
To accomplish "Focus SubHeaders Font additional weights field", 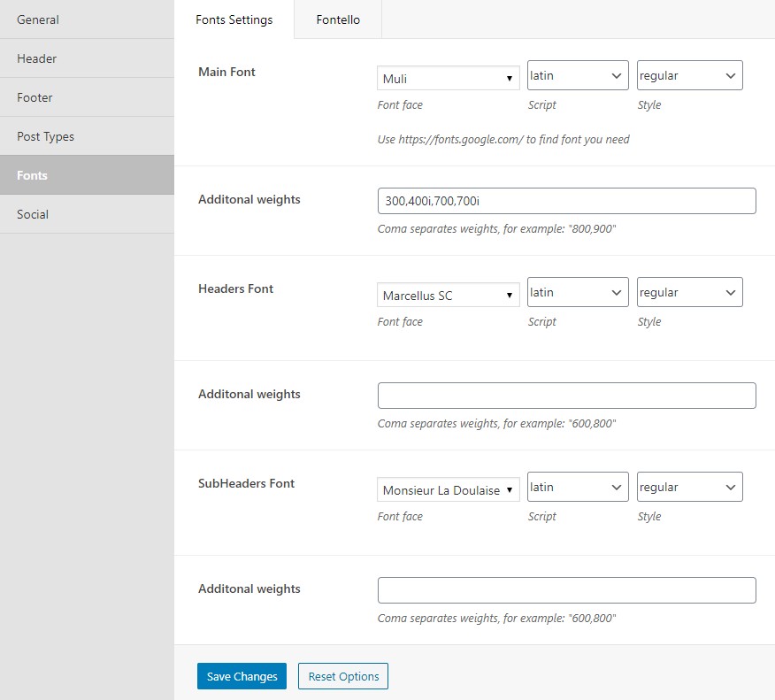I will click(567, 590).
